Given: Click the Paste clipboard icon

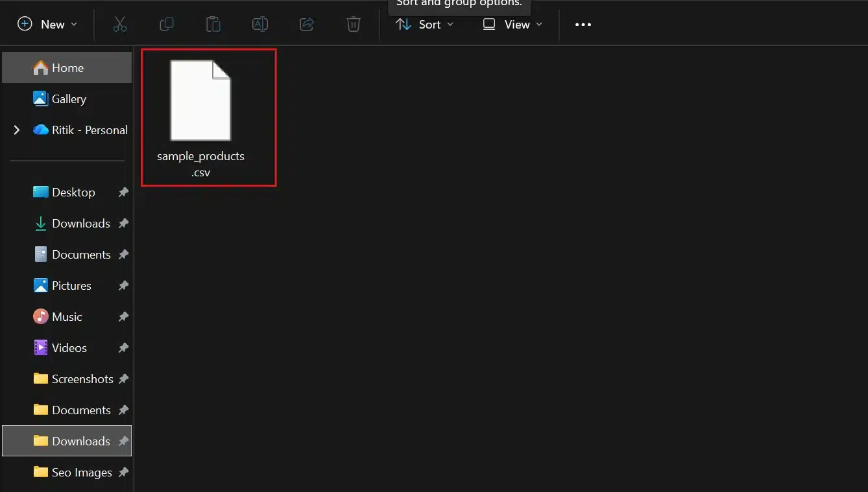Looking at the screenshot, I should coord(213,25).
